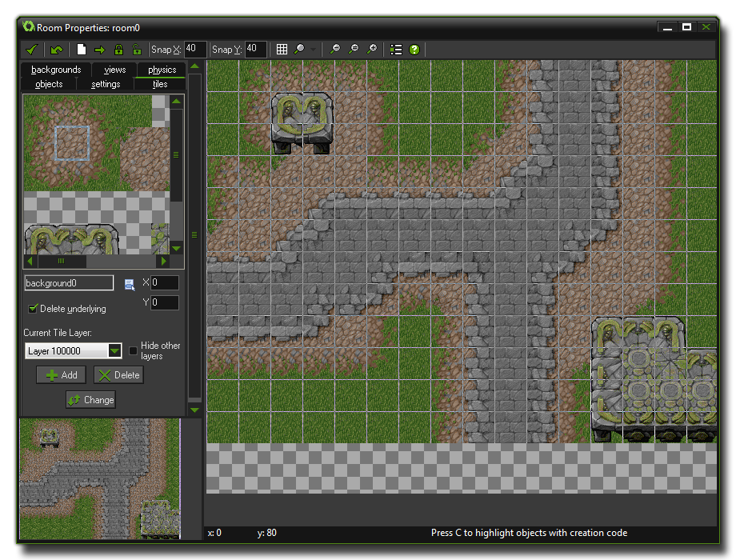The image size is (736, 560).
Task: Open the Current Tile Layer dropdown
Action: 114,350
